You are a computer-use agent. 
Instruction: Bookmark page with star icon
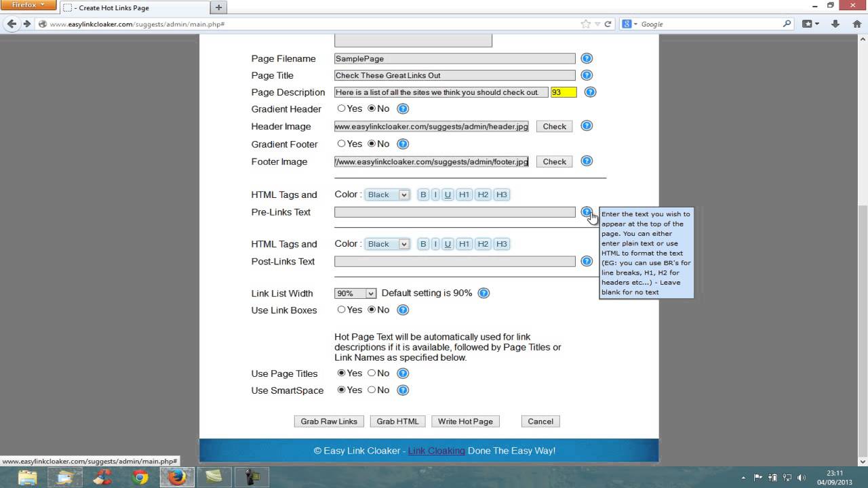tap(586, 24)
